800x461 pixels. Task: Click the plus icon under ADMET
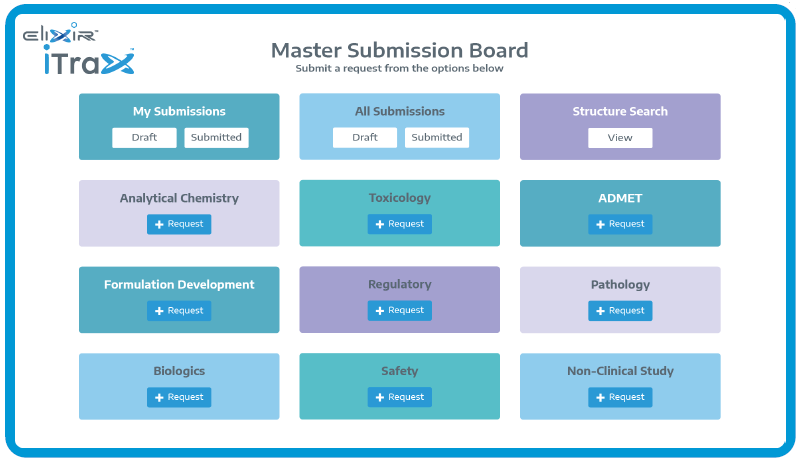(600, 225)
